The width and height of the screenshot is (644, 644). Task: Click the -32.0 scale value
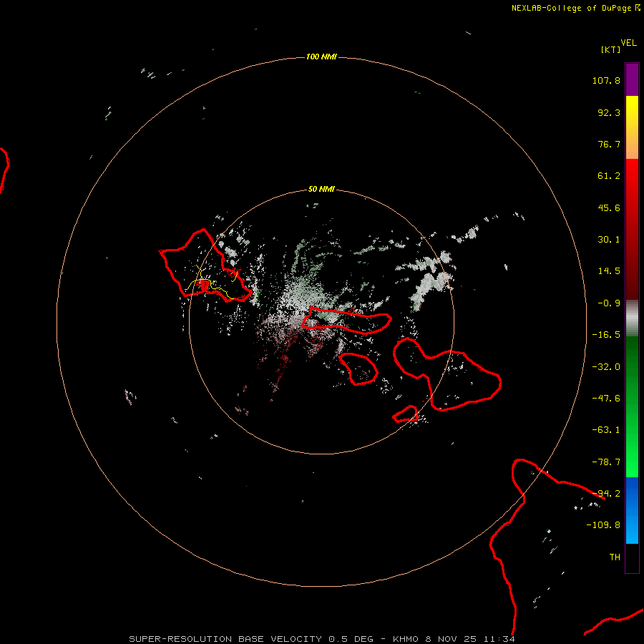(606, 367)
